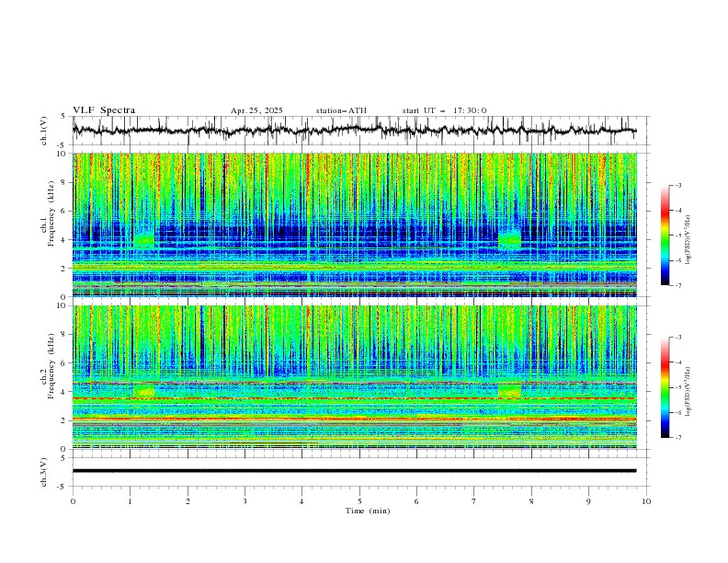Click the ch.3 voltage axis "-5" tick label
This screenshot has width=728, height=563.
pyautogui.click(x=63, y=487)
